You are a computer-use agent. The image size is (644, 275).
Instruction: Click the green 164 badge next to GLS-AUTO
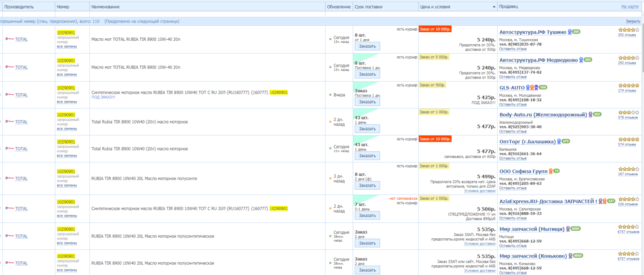(543, 87)
